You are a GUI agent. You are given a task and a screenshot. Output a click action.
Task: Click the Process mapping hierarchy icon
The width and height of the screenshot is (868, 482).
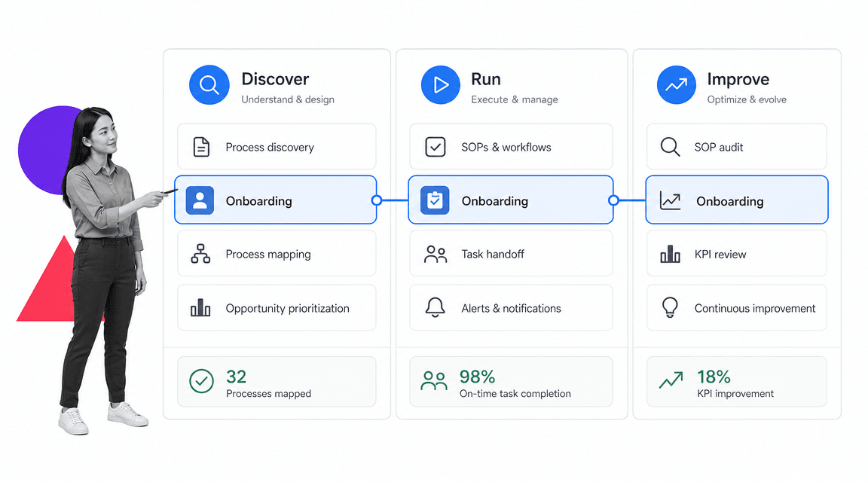pos(200,254)
